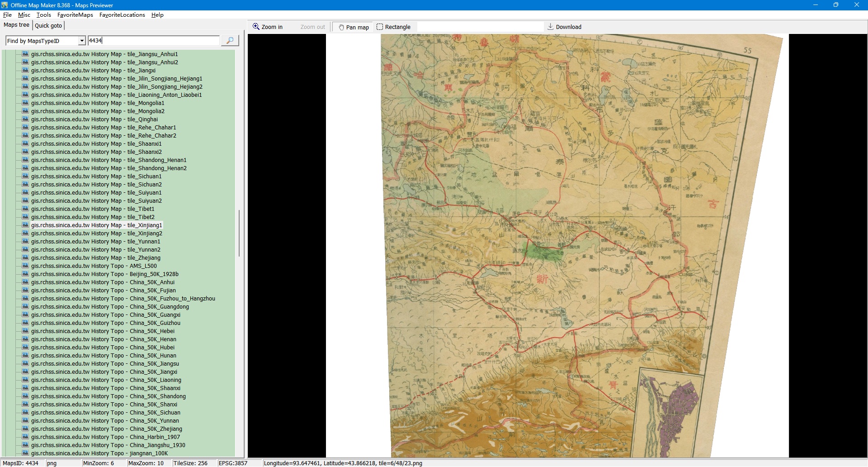
Task: Select China_Harbin_1907 History Topo entry
Action: pos(105,437)
